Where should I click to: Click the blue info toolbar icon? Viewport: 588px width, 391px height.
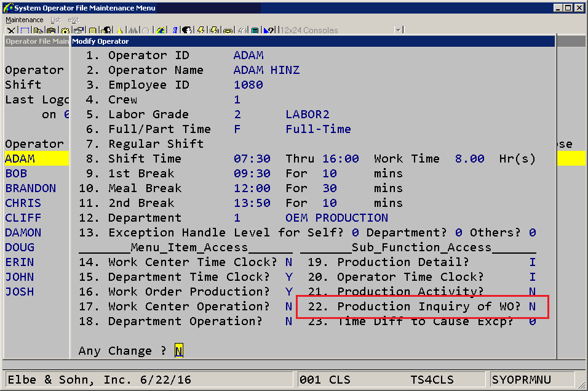pyautogui.click(x=175, y=30)
